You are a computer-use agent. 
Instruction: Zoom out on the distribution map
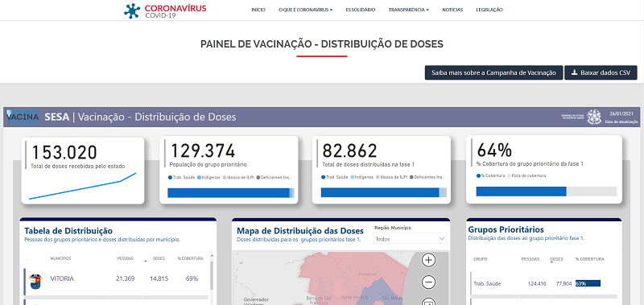point(428,282)
